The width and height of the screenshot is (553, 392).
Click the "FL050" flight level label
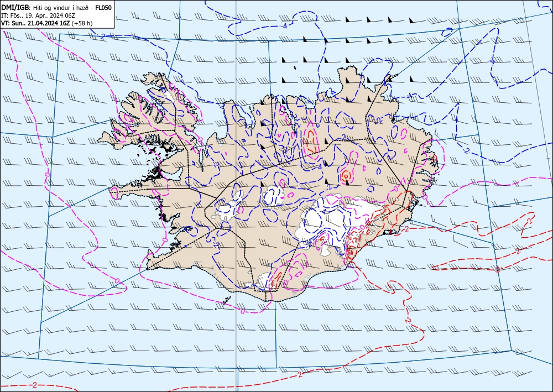[103, 8]
